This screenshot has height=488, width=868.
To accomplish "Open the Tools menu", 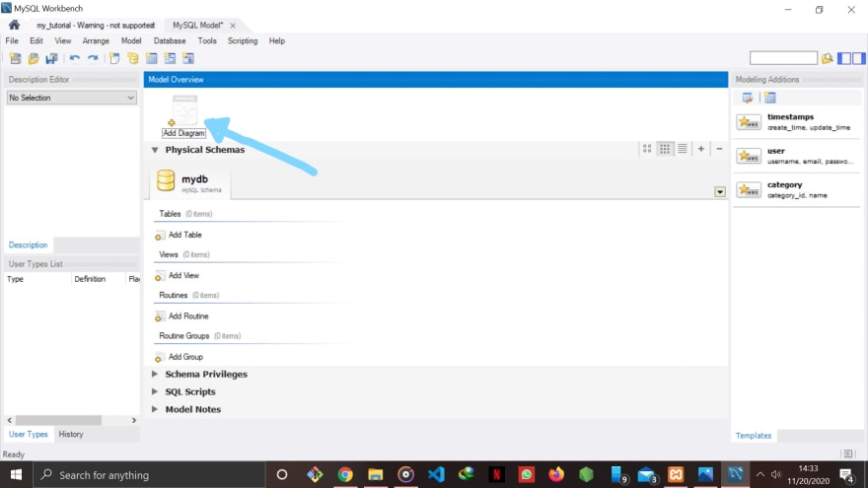I will coord(207,41).
